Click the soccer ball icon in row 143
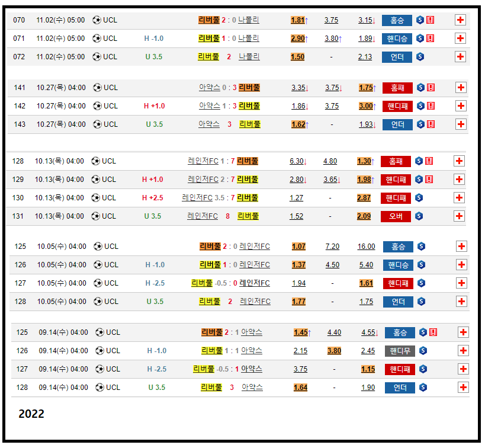This screenshot has width=485, height=448. [97, 124]
